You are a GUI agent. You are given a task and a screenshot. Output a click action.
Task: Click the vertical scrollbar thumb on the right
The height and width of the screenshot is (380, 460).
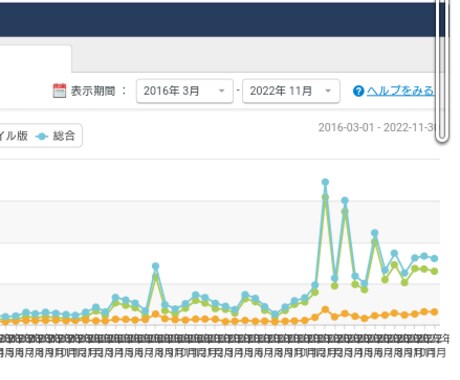[x=442, y=70]
